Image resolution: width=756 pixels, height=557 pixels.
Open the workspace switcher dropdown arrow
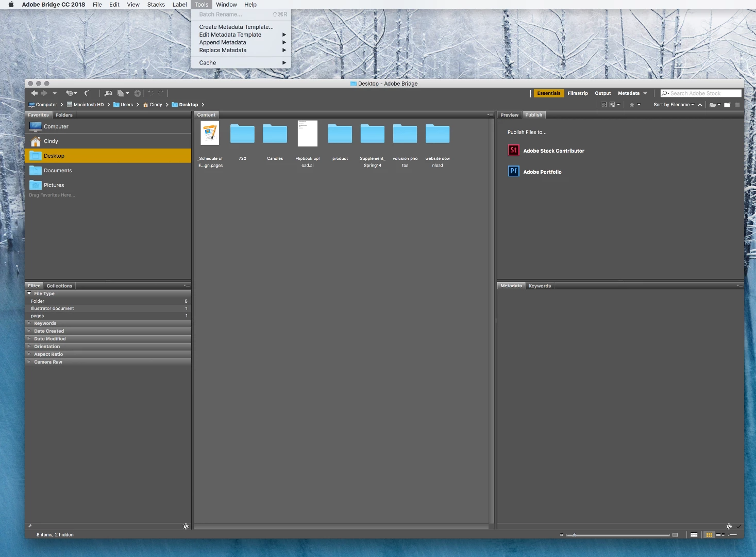pyautogui.click(x=645, y=93)
